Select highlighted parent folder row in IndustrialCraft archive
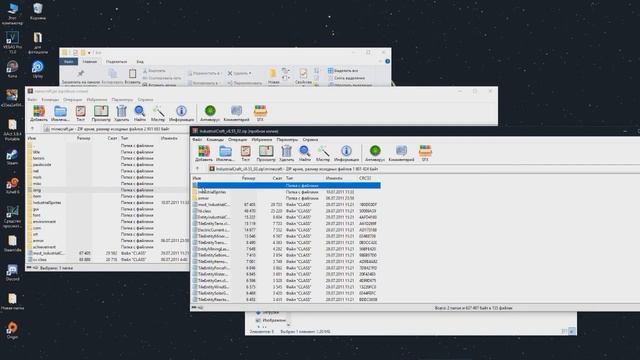640x360 pixels. point(286,185)
